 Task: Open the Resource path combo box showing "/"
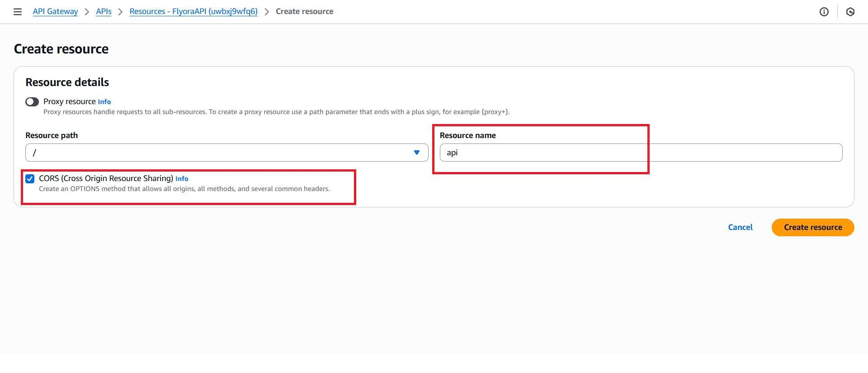coord(217,153)
